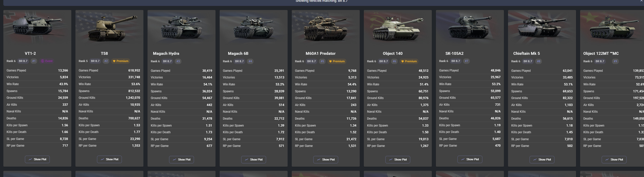Show the plot for T58
This screenshot has width=644, height=177.
(x=109, y=159)
